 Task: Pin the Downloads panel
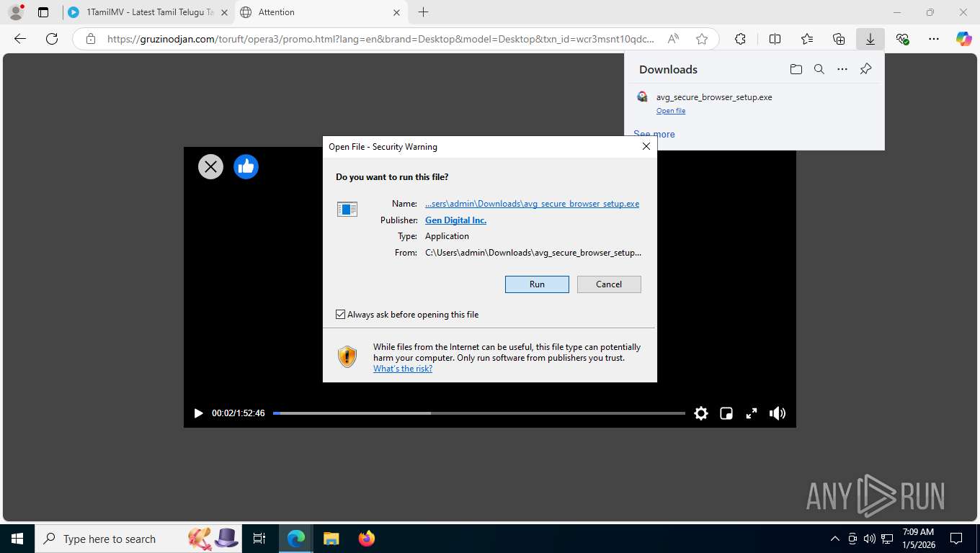coord(866,69)
